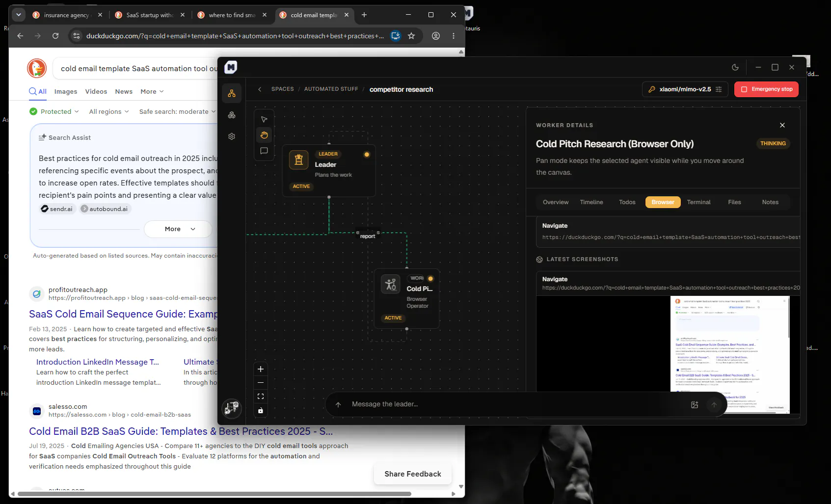
Task: Toggle dark mode with the moon icon
Action: tap(735, 67)
